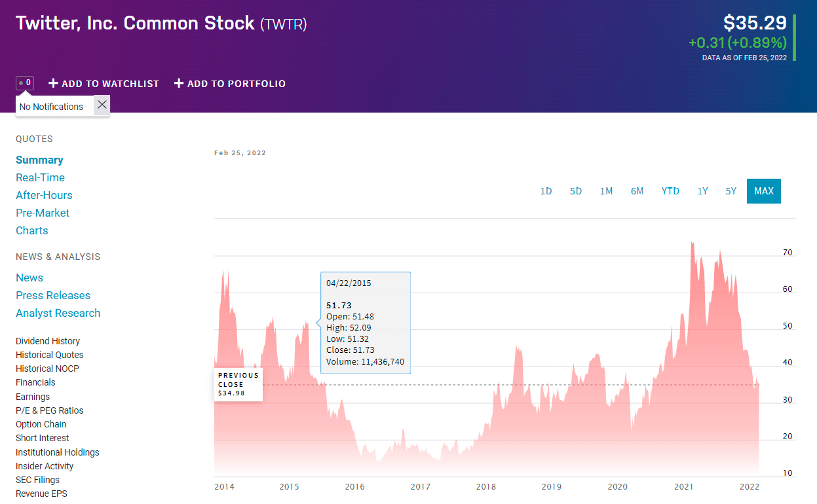Select the MAX chart range

(764, 191)
